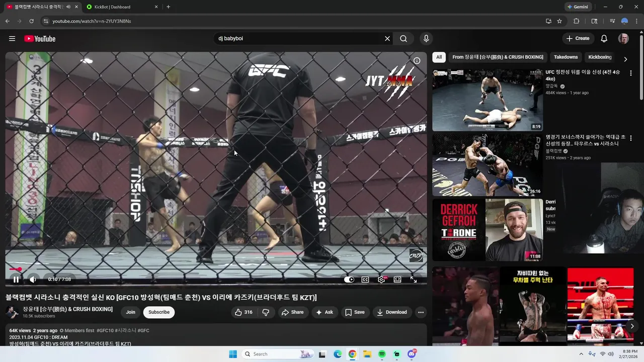The width and height of the screenshot is (644, 362).
Task: Switch to KickBot Dashboard tab
Action: [x=121, y=7]
